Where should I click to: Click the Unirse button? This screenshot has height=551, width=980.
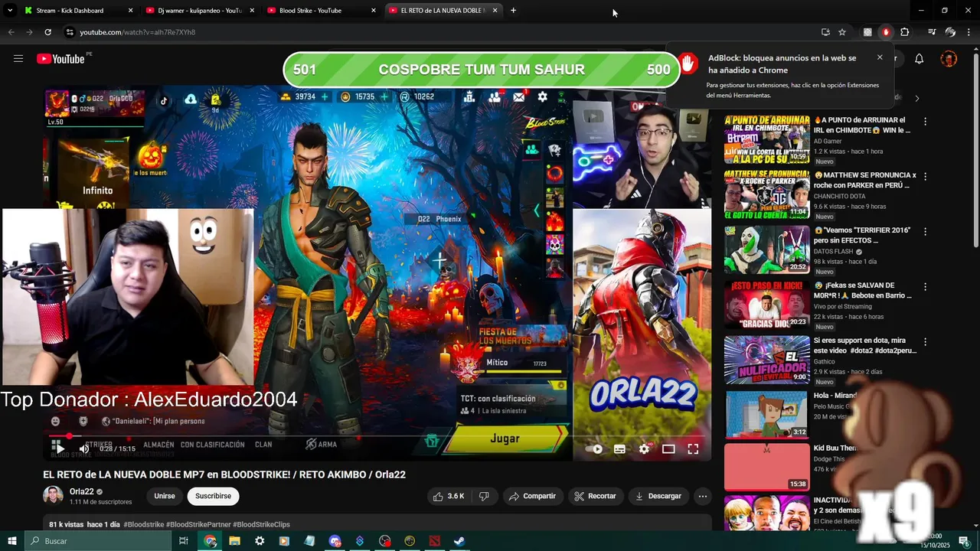[165, 496]
